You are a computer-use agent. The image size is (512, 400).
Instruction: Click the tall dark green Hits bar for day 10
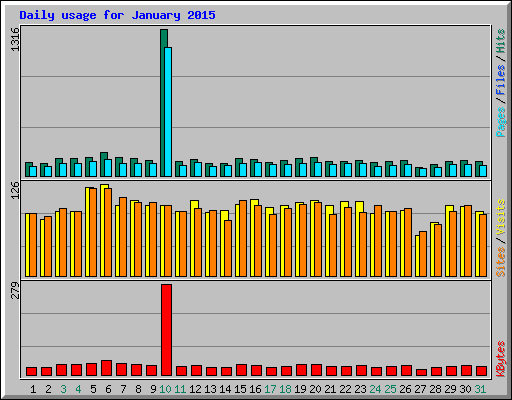click(x=163, y=103)
